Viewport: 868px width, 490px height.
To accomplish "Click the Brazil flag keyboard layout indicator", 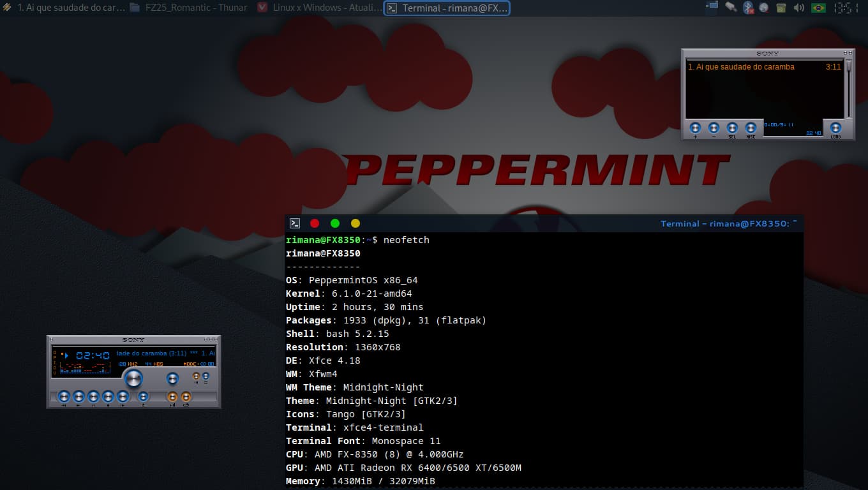I will tap(818, 8).
